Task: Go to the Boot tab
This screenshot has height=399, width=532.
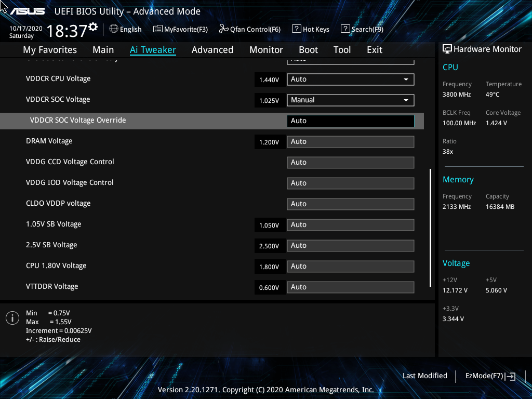Action: [308, 50]
